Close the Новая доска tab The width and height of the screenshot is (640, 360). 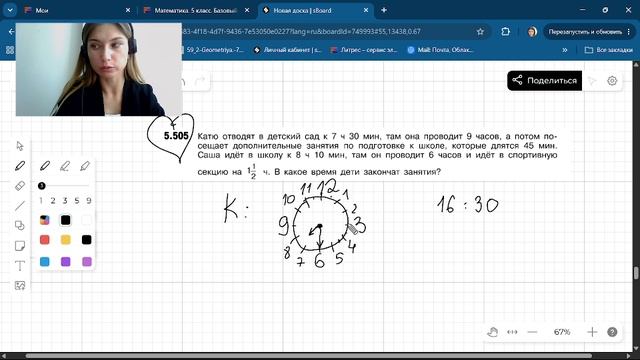(x=366, y=10)
